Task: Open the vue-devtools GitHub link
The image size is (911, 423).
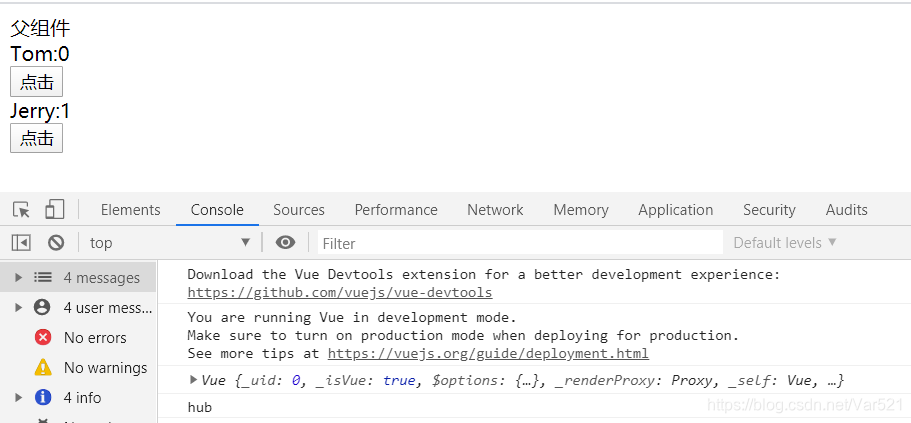Action: point(340,292)
